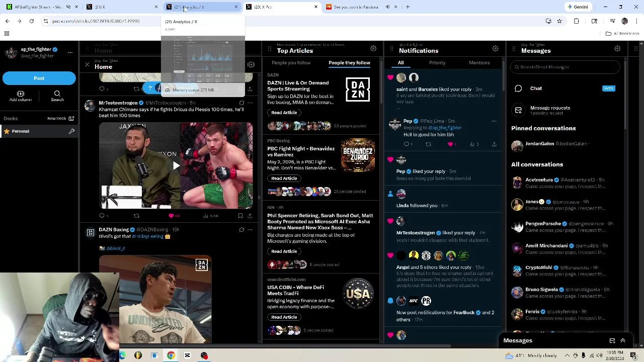
Task: Select the Priority notifications tab
Action: click(437, 63)
